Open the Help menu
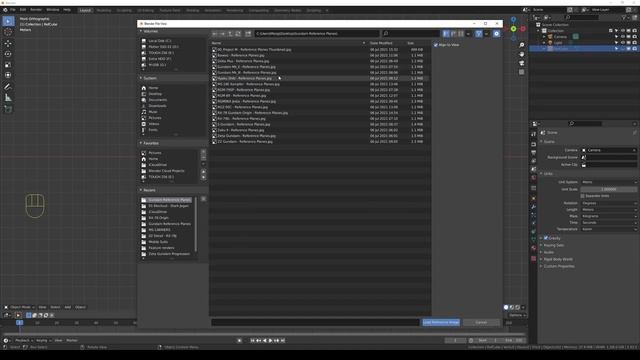Screen dimensions: 640x360 [x=67, y=10]
